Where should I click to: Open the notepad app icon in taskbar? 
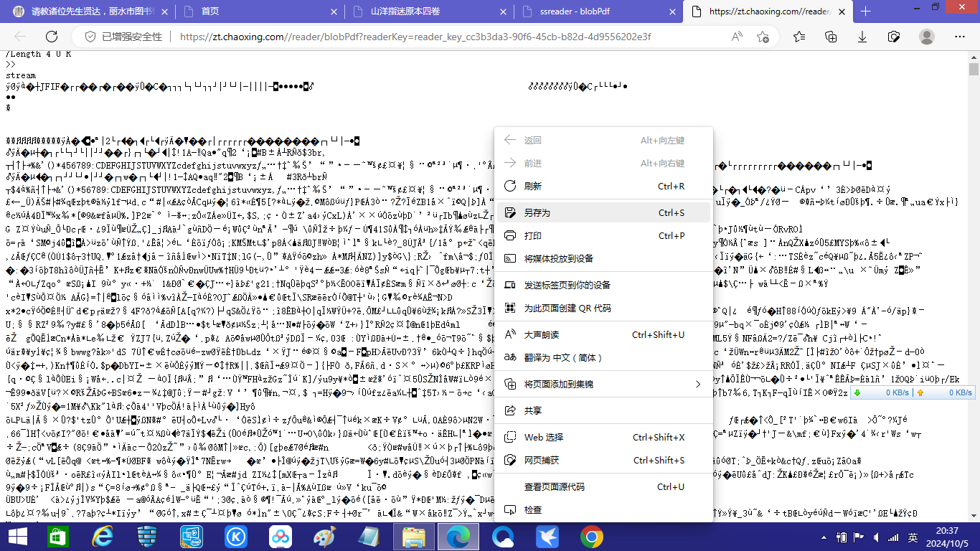pos(369,536)
